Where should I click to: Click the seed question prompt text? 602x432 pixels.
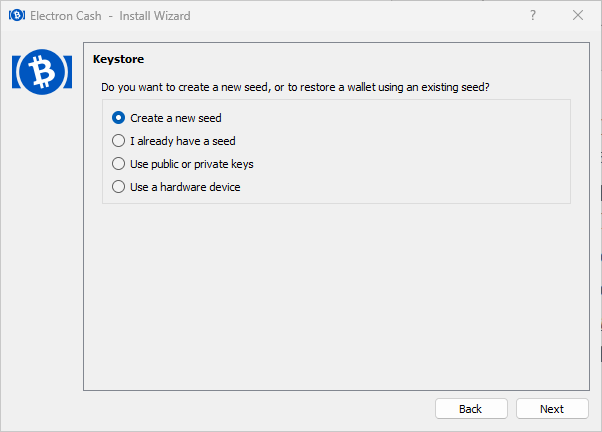(295, 87)
